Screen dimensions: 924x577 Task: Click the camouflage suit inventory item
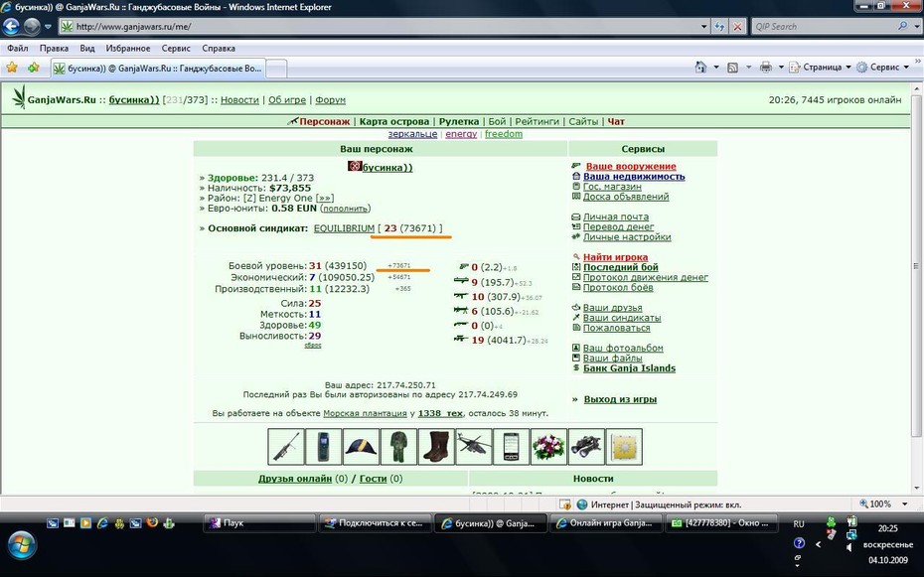[399, 446]
